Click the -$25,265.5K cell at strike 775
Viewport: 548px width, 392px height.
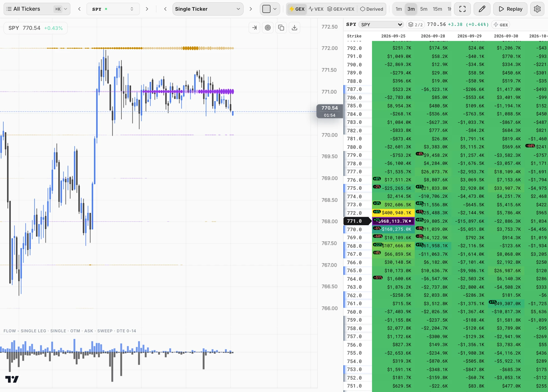pyautogui.click(x=393, y=188)
